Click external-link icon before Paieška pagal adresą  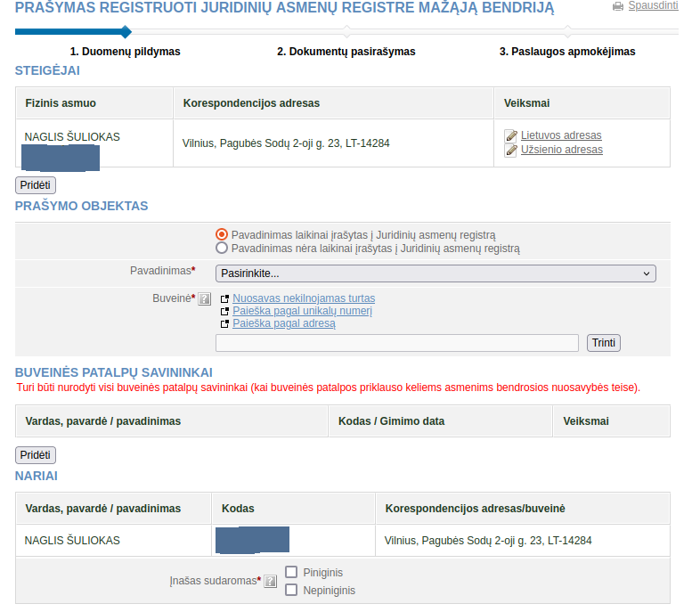pyautogui.click(x=225, y=323)
